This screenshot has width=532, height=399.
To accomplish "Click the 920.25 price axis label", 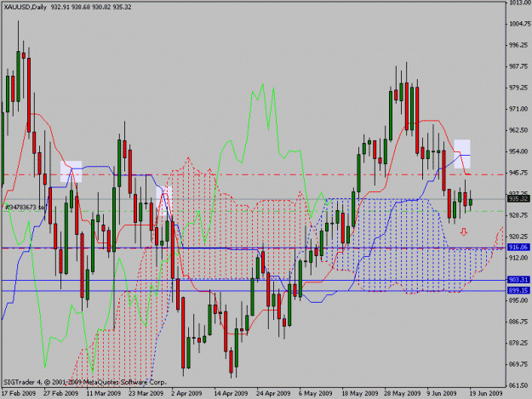I will (519, 237).
